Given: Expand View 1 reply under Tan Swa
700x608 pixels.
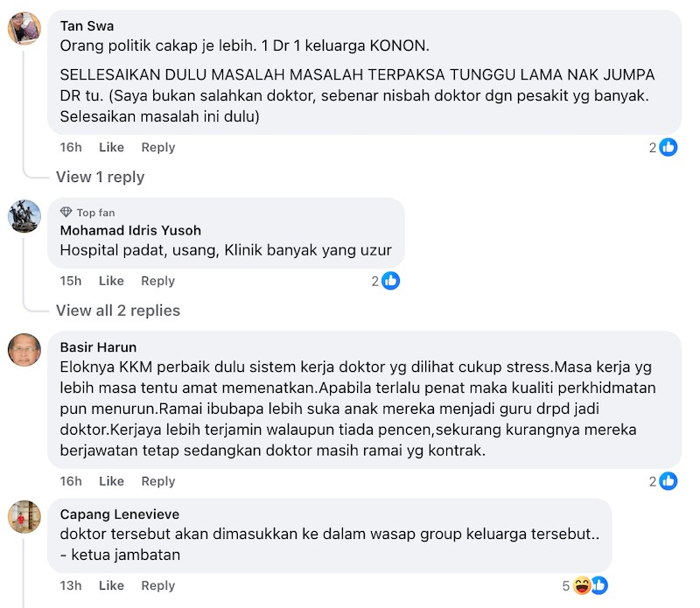Looking at the screenshot, I should (101, 178).
